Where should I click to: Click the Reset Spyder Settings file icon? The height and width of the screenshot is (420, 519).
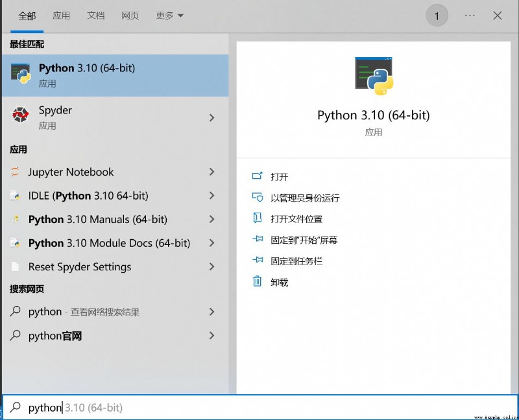click(15, 266)
